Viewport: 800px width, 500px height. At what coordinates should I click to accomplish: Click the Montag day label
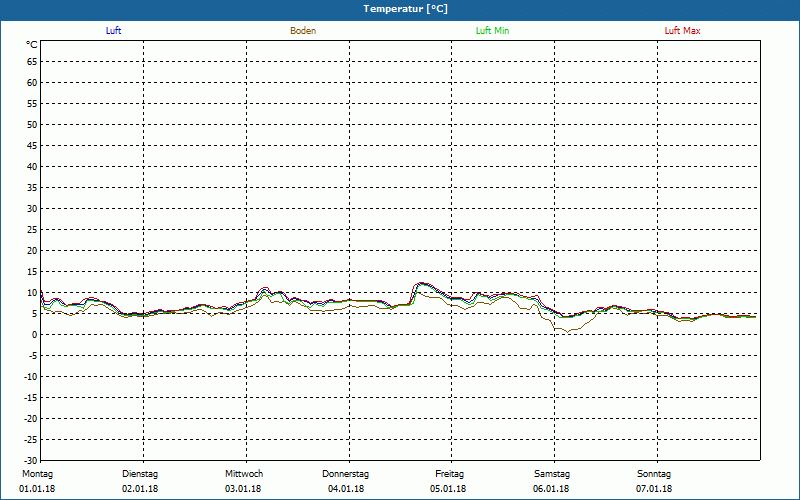click(x=37, y=474)
